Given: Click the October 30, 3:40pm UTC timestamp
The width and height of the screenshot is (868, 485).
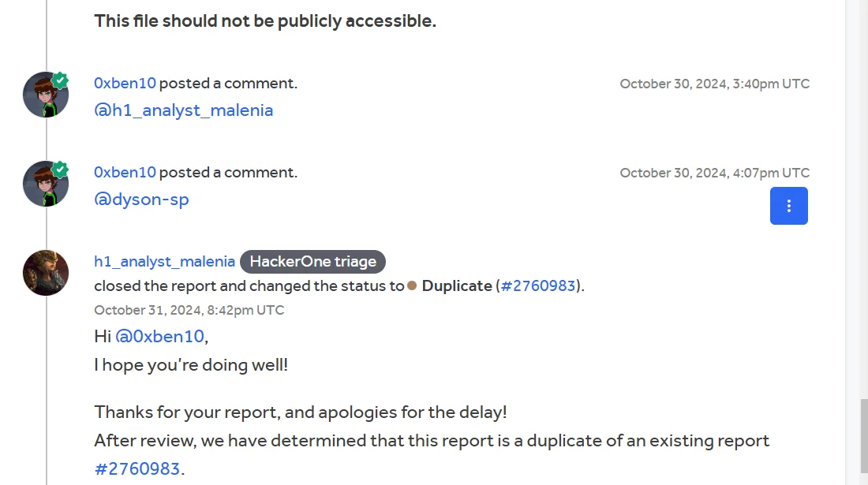Looking at the screenshot, I should coord(715,84).
